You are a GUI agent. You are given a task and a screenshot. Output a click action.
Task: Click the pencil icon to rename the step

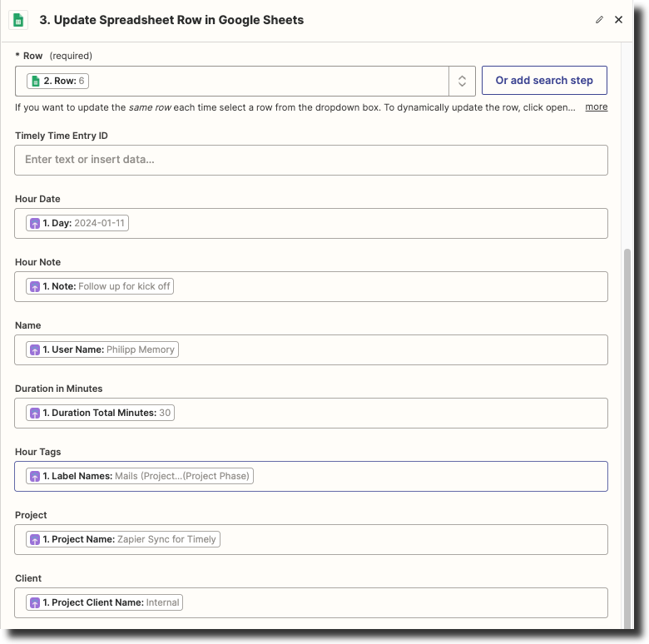coord(599,20)
